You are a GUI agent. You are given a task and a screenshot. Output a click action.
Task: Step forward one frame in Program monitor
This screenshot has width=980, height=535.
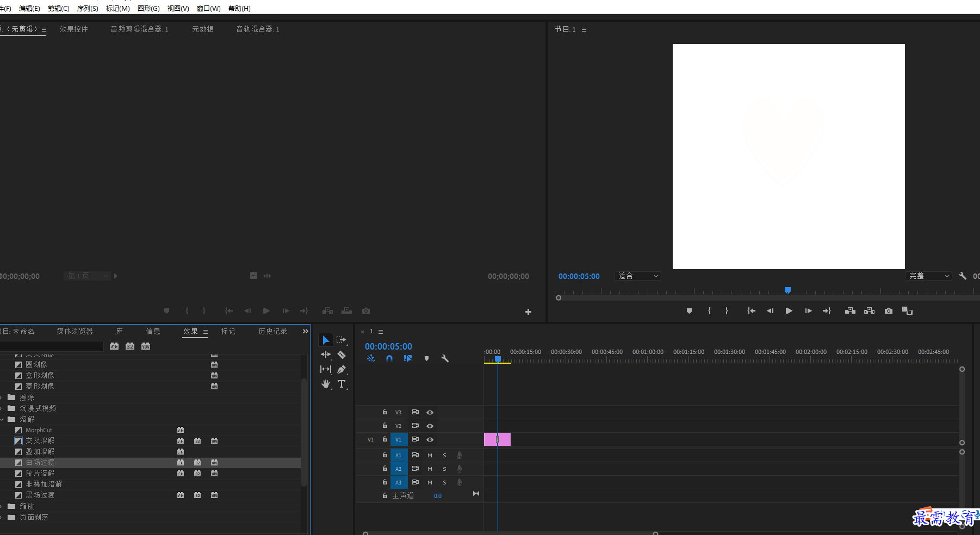[808, 311]
